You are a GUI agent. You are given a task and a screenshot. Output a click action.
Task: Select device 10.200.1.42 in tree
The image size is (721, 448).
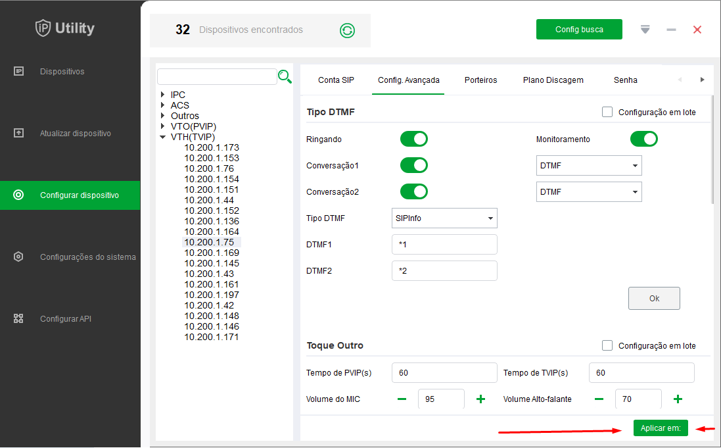point(209,305)
